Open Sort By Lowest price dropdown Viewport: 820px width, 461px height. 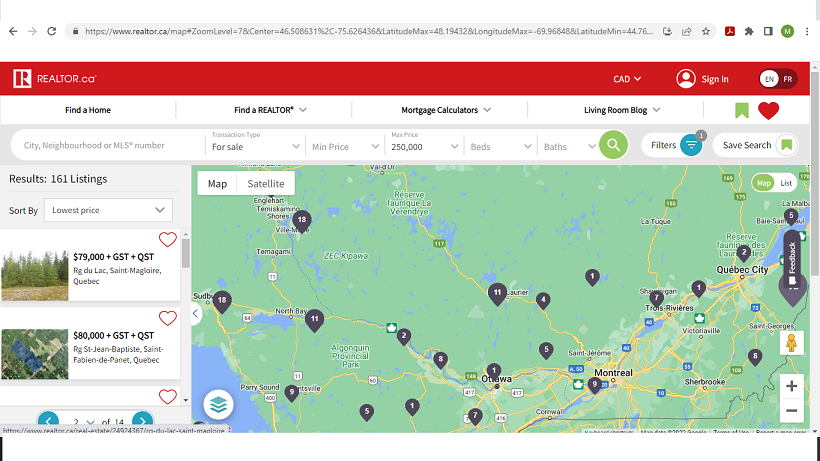[x=108, y=210]
